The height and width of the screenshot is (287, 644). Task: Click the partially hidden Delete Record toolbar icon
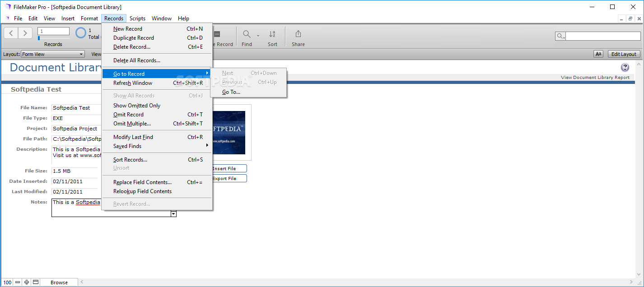tap(217, 34)
